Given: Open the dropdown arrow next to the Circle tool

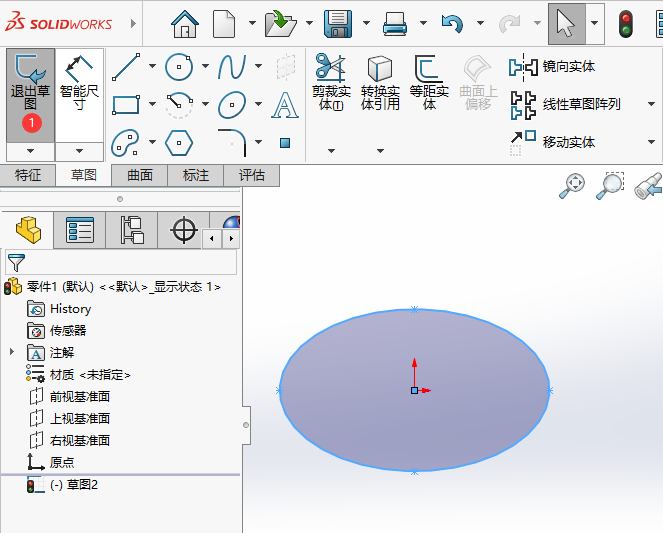Looking at the screenshot, I should click(x=205, y=67).
